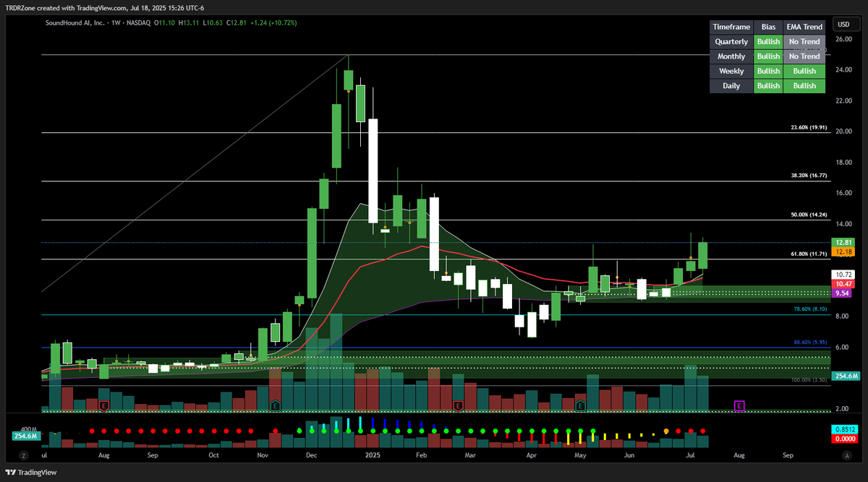Select the 78.60% (8.10) Fibonacci label
868x482 pixels.
809,309
